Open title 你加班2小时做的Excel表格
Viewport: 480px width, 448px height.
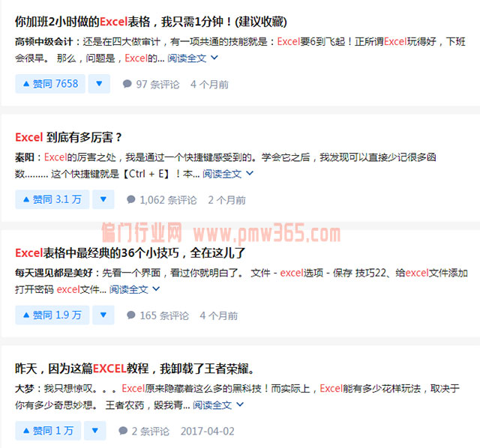point(151,22)
